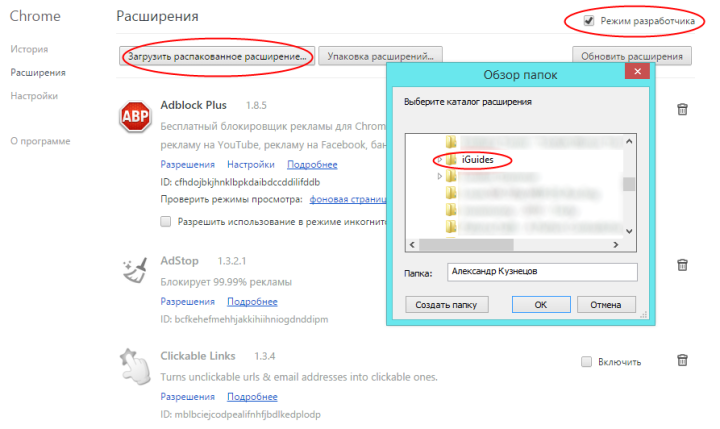Open Разрешения link for Adblock Plus
This screenshot has height=429, width=720.
point(187,164)
